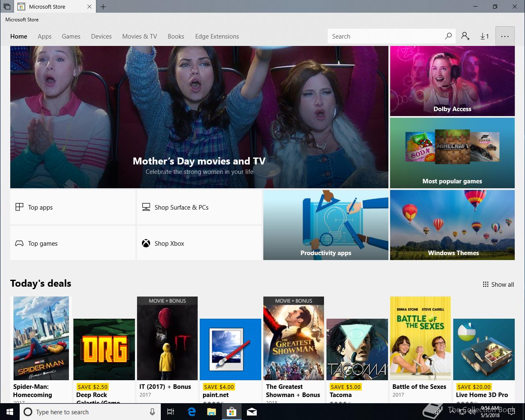Open the paint.net app deal
This screenshot has height=420, width=525.
[231, 349]
